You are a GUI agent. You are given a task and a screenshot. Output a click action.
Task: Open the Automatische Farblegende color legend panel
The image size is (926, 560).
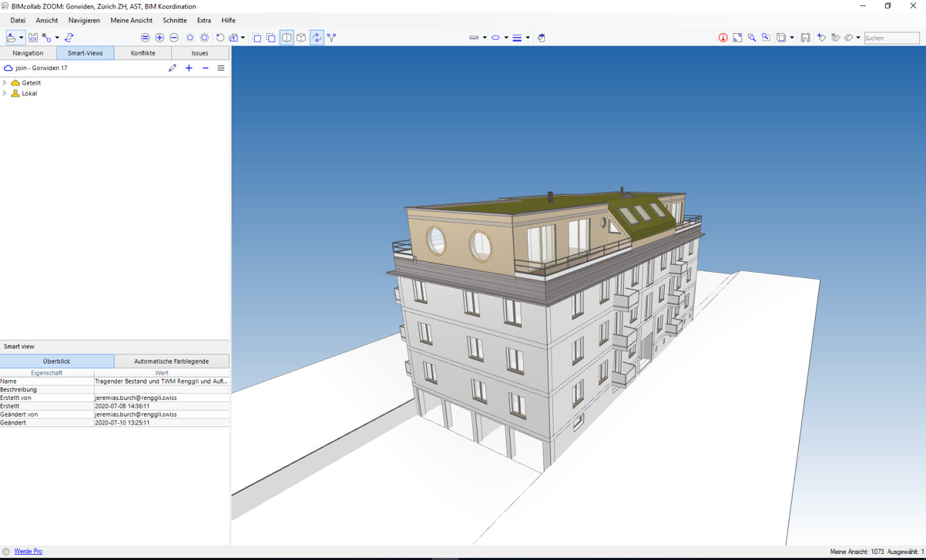tap(171, 361)
